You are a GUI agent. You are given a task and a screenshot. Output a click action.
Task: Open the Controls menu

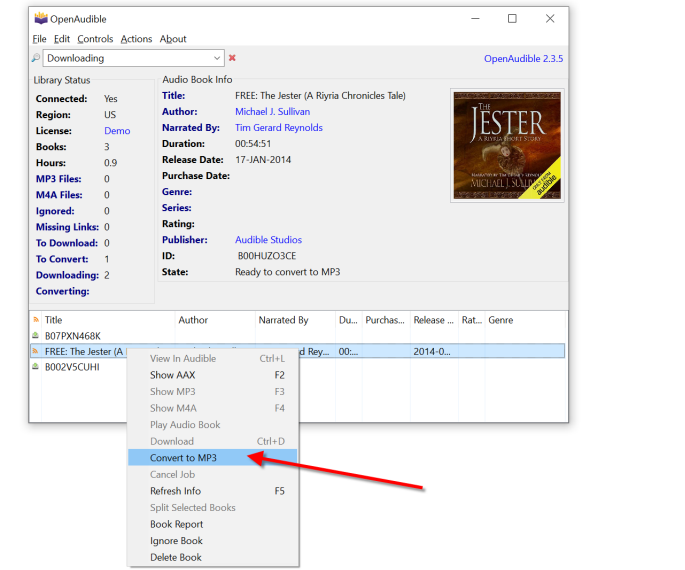pos(95,39)
